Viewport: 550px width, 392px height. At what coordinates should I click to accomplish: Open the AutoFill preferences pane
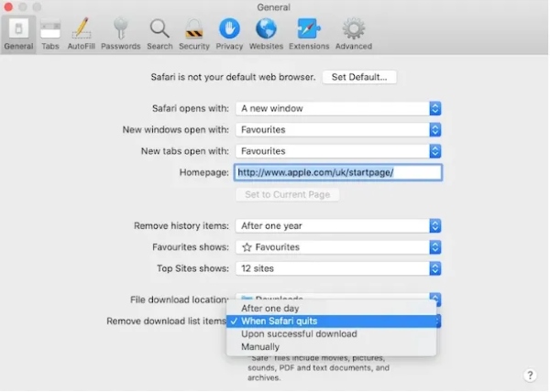pos(82,34)
